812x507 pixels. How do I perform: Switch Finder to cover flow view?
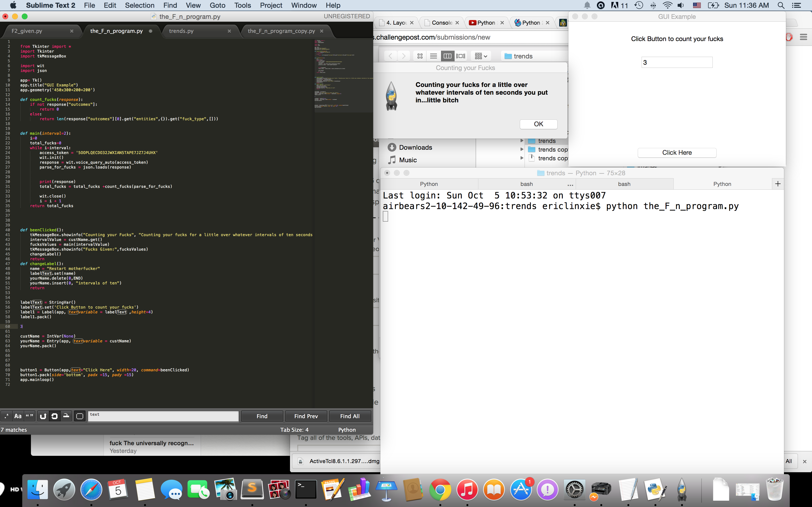(461, 56)
